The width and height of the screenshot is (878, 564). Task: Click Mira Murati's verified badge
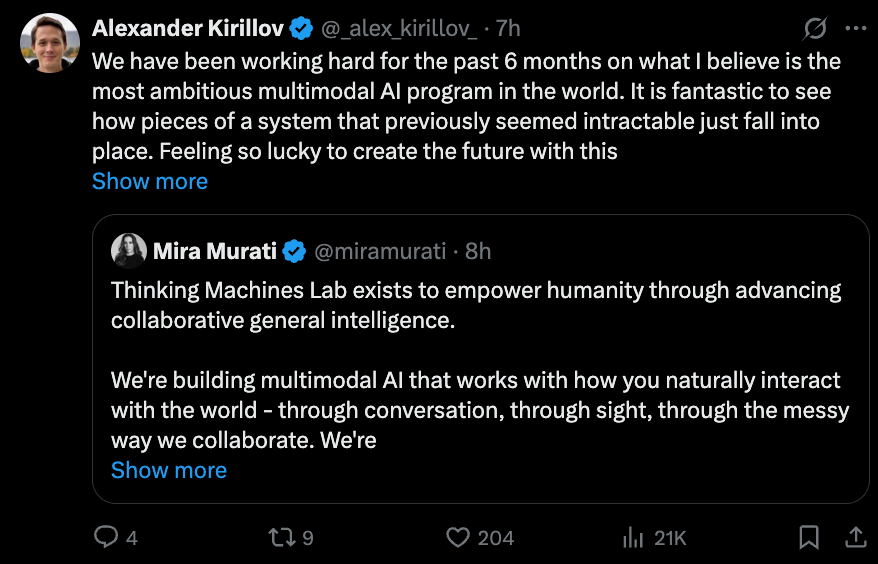click(x=294, y=251)
